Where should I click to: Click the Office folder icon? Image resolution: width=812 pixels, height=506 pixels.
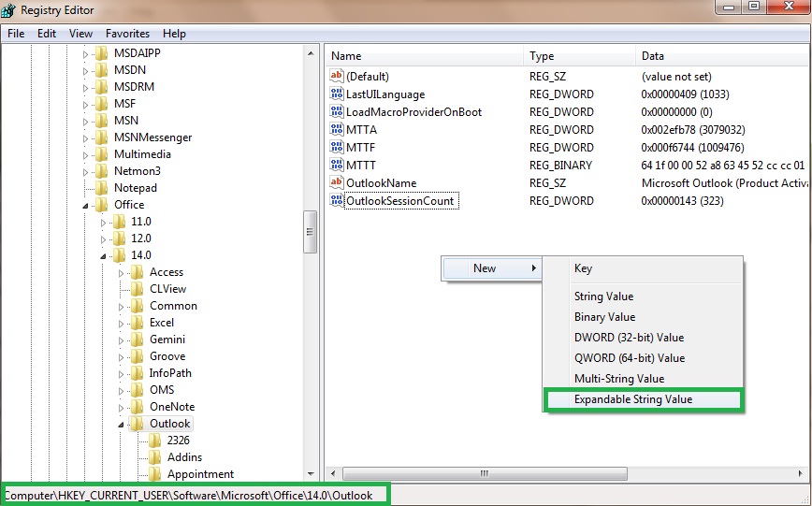(101, 205)
